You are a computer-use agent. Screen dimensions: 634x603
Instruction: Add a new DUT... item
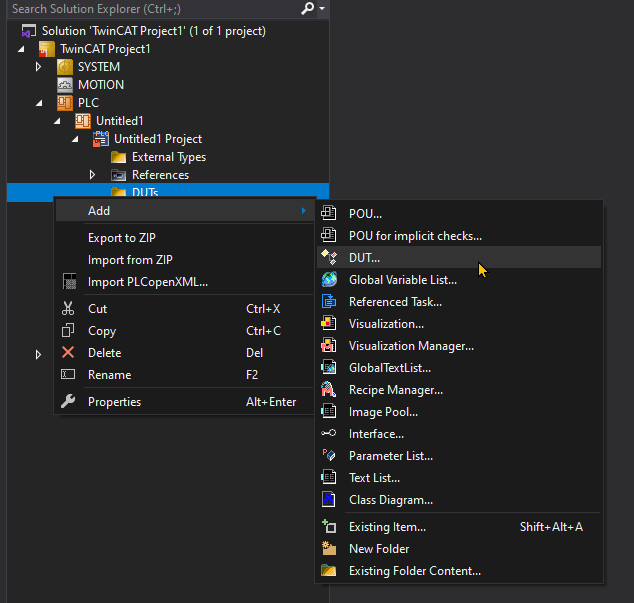point(459,257)
